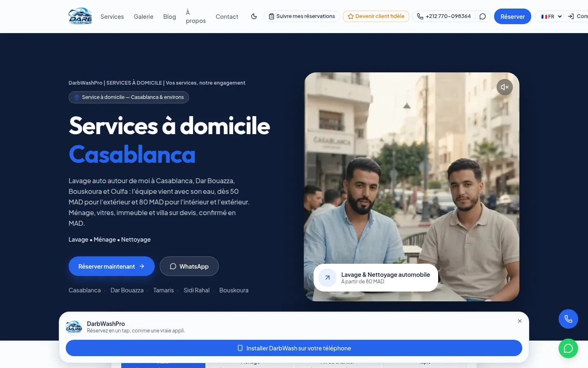Open Lavage & Nettoyage automobile card
The height and width of the screenshot is (368, 588).
(376, 278)
